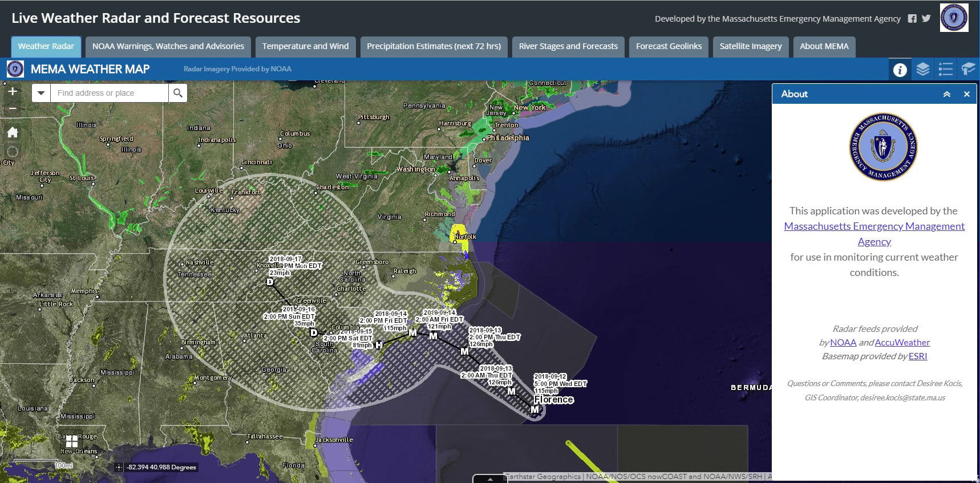The height and width of the screenshot is (483, 980).
Task: Click the 2:00 PM Thu EDT forecast label
Action: [x=495, y=337]
